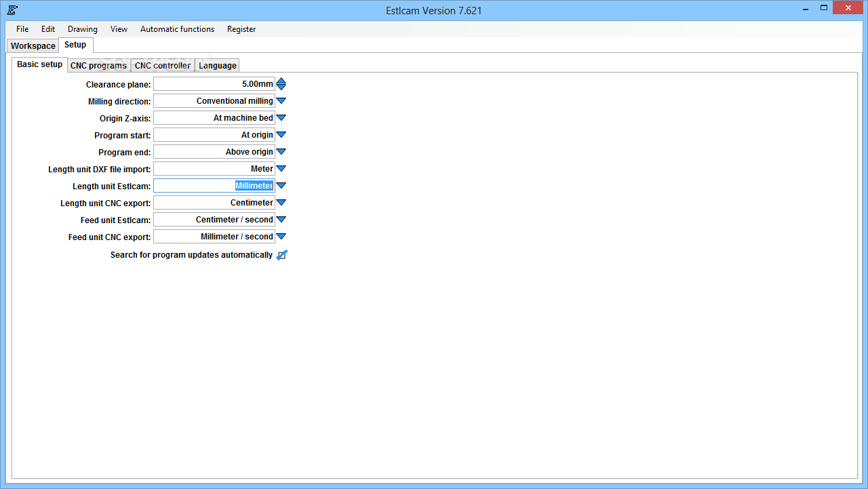The image size is (868, 489).
Task: Switch to the Workspace tab
Action: click(x=33, y=46)
